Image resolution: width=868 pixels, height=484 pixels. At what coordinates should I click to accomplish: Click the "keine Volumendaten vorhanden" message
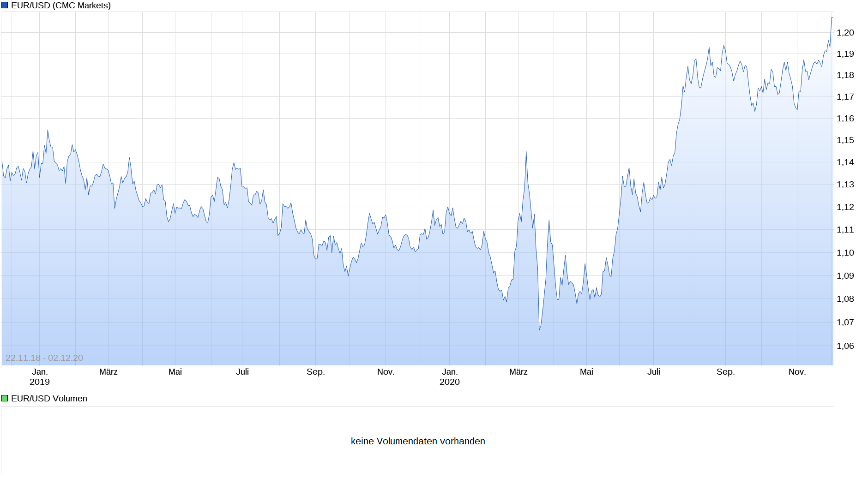[x=418, y=441]
